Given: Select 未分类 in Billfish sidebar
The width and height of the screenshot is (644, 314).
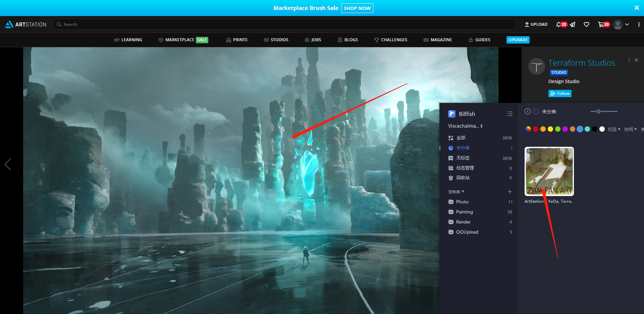Looking at the screenshot, I should tap(480, 148).
